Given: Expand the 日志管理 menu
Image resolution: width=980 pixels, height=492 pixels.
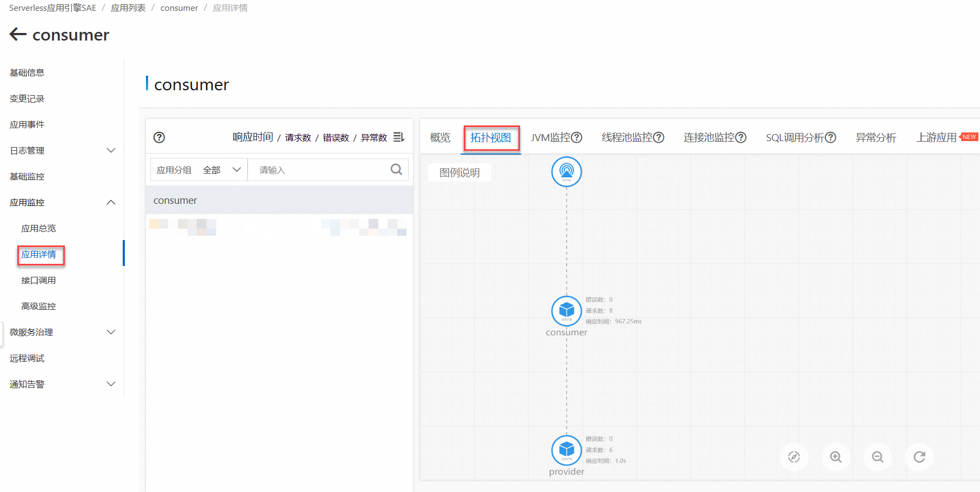Looking at the screenshot, I should (x=111, y=150).
